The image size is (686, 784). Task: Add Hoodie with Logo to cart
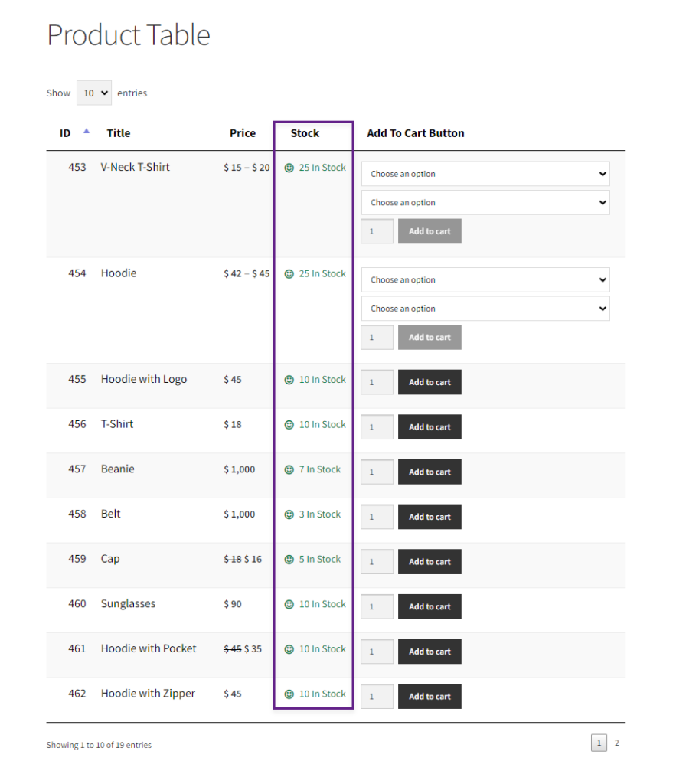[430, 382]
